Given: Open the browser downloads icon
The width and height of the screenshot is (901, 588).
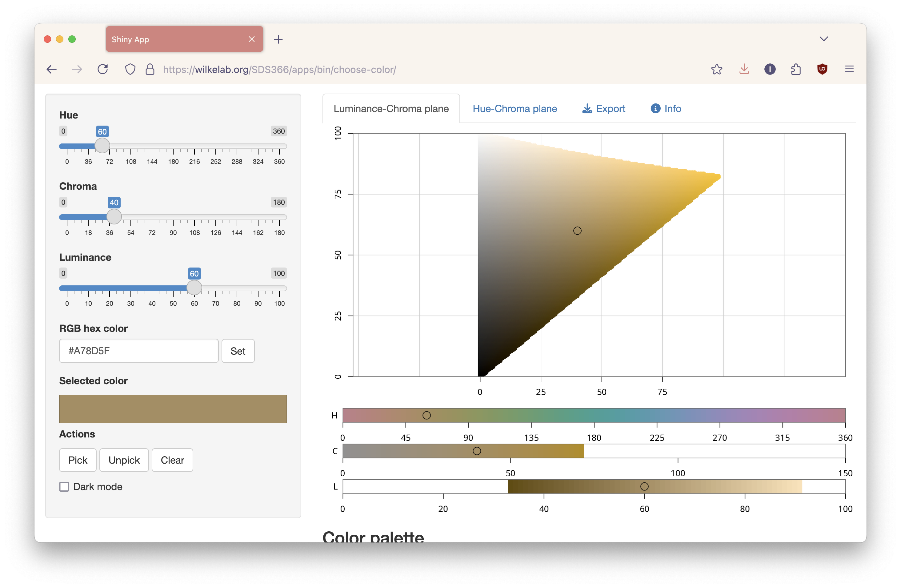Looking at the screenshot, I should 744,69.
